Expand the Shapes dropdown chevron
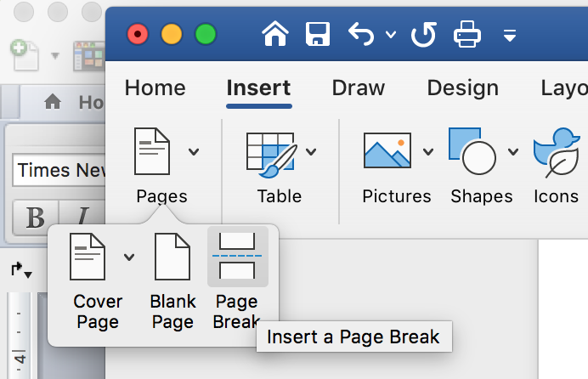588x379 pixels. pos(513,152)
